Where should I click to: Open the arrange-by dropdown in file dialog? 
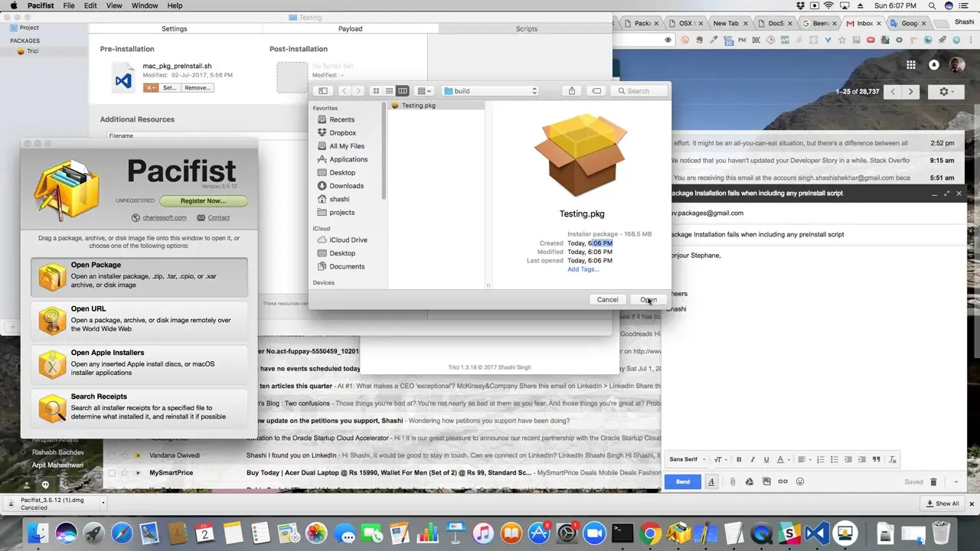click(x=425, y=91)
